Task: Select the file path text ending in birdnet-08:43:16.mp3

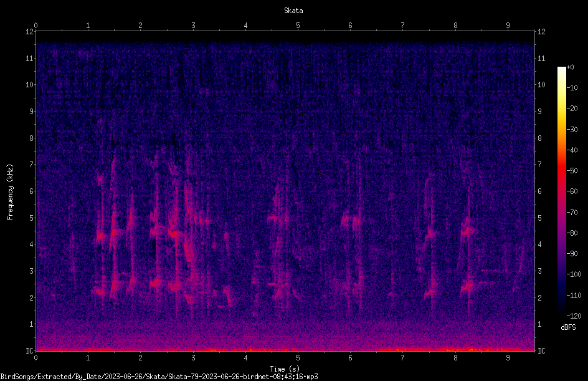Action: coord(159,377)
